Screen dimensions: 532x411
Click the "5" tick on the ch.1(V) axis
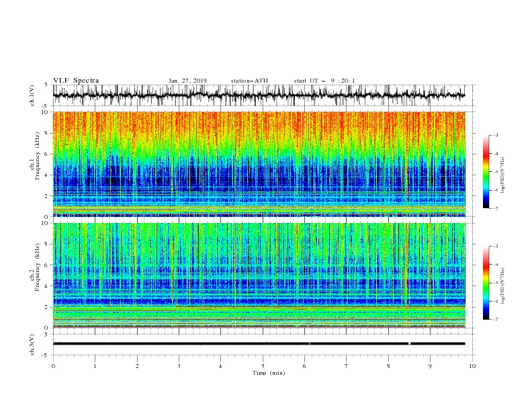pyautogui.click(x=47, y=85)
